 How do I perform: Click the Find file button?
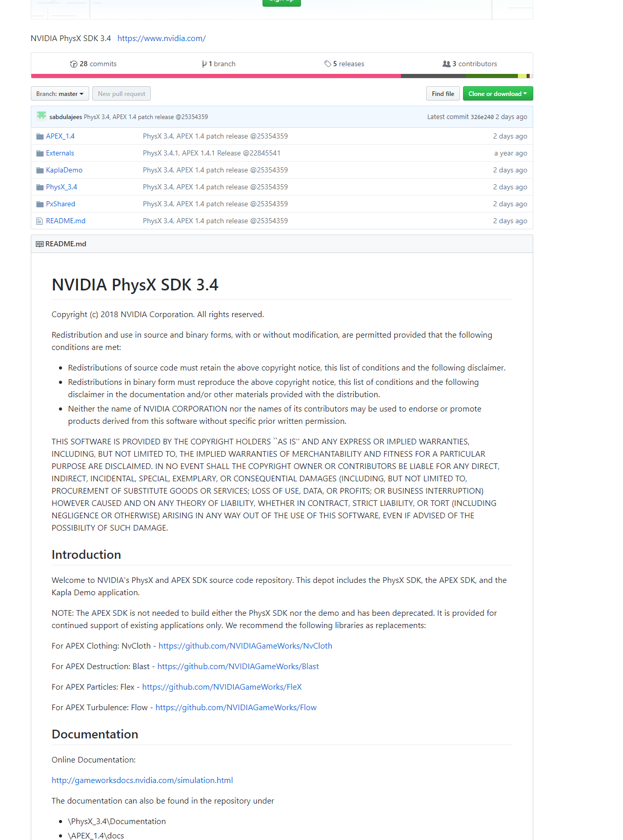pos(443,94)
